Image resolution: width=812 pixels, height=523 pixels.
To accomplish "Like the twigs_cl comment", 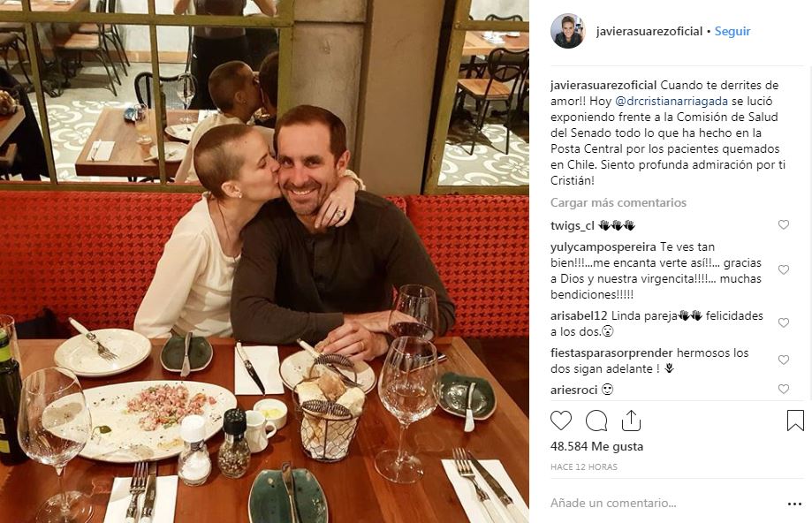I will [x=784, y=224].
